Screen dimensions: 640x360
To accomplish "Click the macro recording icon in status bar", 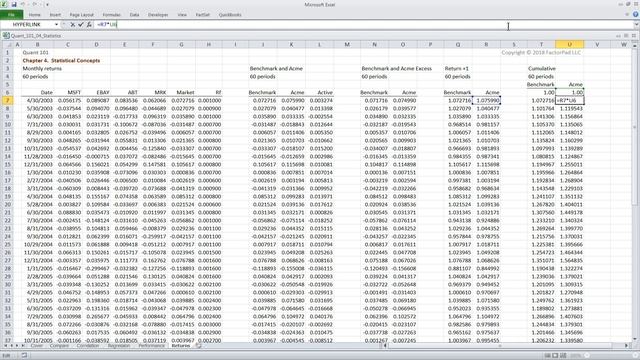I will (24, 356).
